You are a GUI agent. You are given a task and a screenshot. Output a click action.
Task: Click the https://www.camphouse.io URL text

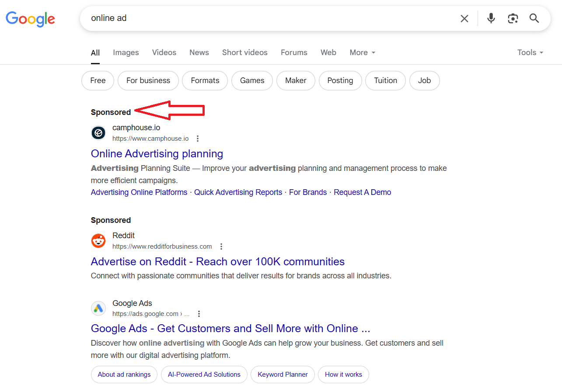150,139
